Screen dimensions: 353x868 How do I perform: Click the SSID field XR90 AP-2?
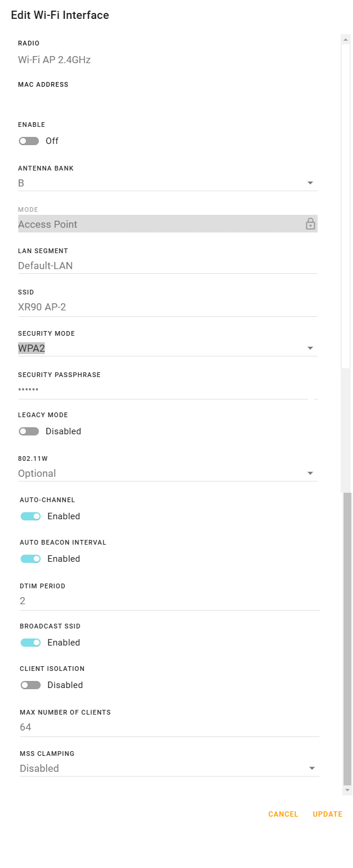pyautogui.click(x=168, y=307)
